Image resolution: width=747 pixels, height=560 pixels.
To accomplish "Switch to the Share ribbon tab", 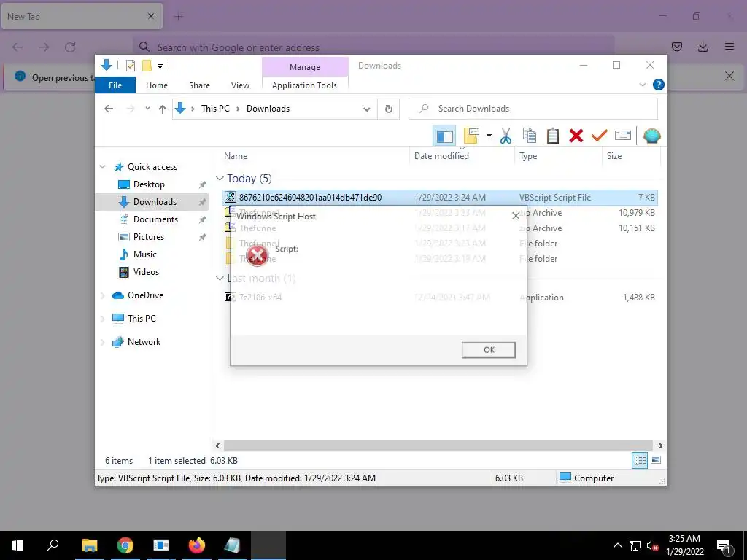I will (x=199, y=85).
